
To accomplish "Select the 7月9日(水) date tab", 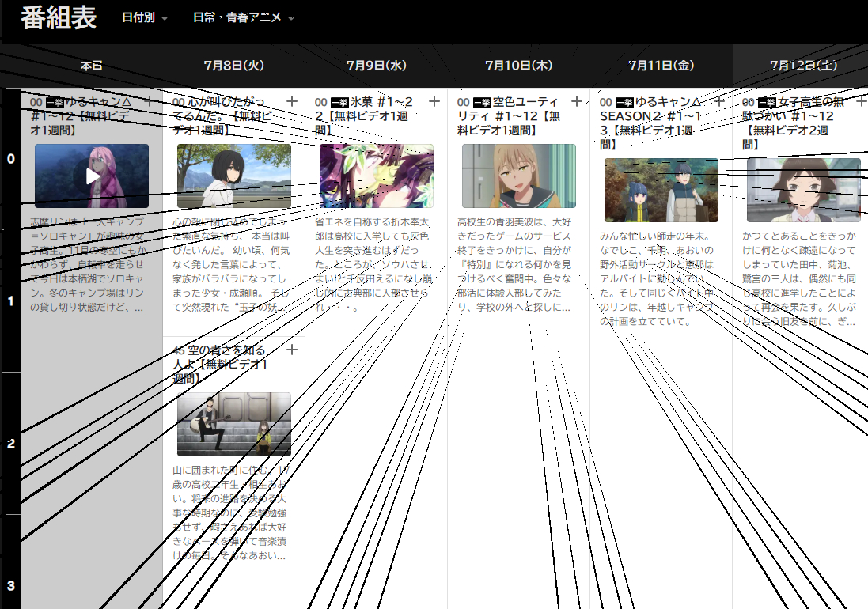I will point(377,66).
